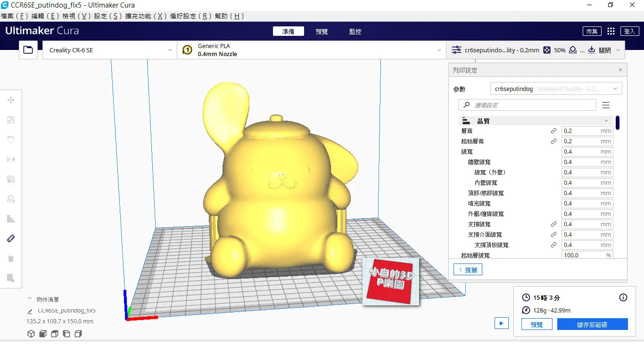Open the 編輯 (E) menu
This screenshot has width=644, height=362.
pos(45,16)
